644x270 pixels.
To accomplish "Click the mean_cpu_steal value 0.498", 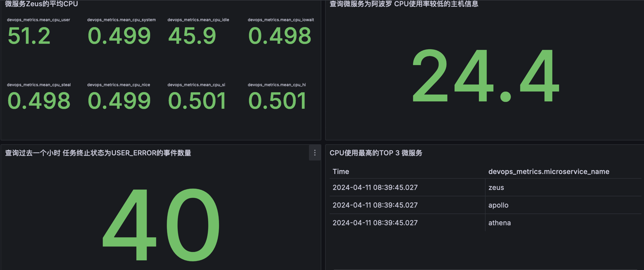I will [x=39, y=101].
